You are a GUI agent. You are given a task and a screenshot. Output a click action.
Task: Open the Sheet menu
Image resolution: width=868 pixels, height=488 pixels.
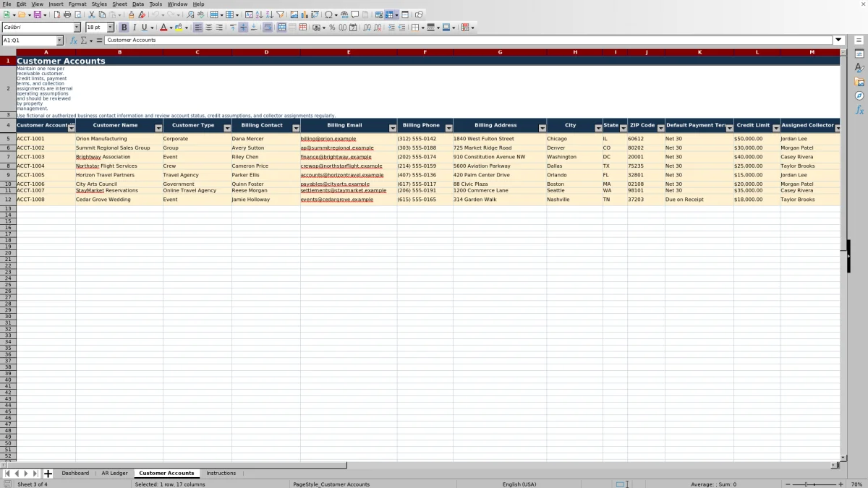pyautogui.click(x=119, y=4)
